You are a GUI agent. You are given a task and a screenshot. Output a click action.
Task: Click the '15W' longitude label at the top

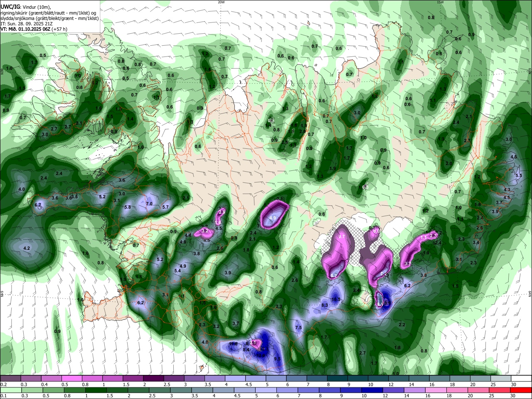(440, 2)
